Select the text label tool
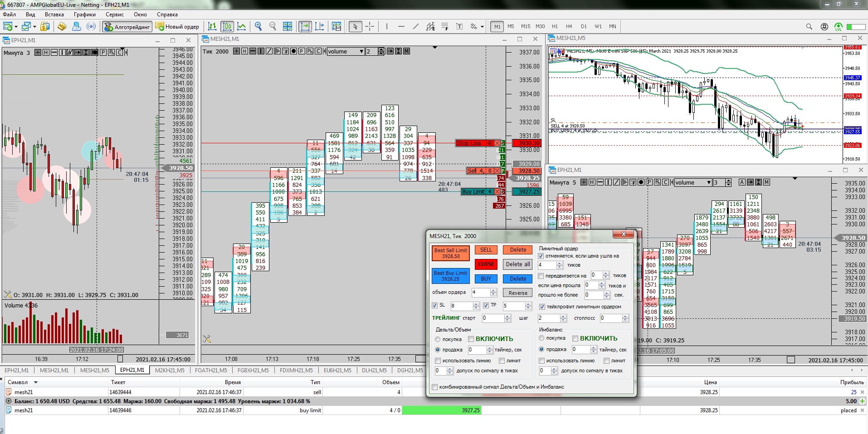The height and width of the screenshot is (434, 868). (459, 27)
